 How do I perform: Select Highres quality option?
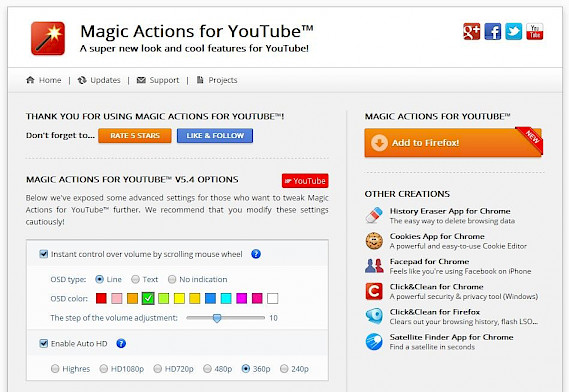(55, 369)
